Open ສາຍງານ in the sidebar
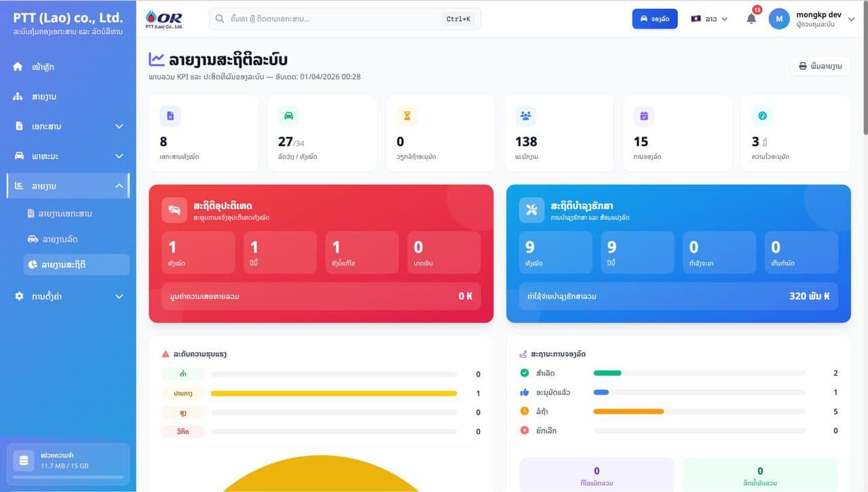This screenshot has height=492, width=868. point(68,96)
